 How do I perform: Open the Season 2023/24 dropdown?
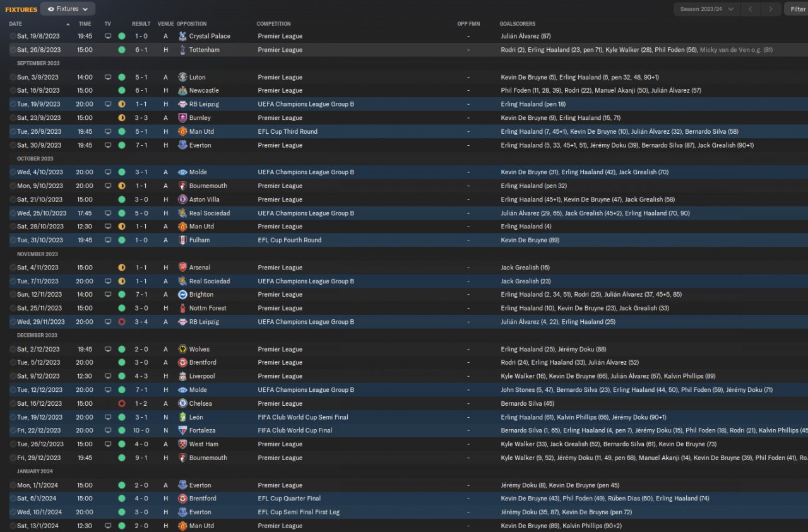tap(706, 9)
